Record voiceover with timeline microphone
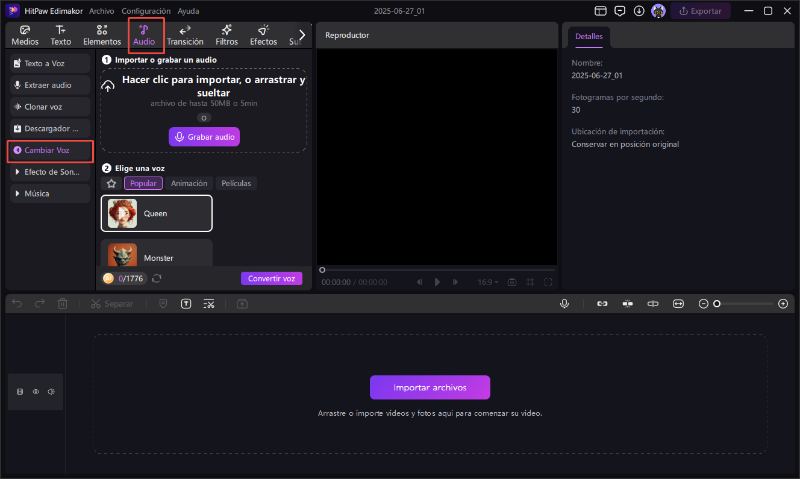 click(x=564, y=304)
